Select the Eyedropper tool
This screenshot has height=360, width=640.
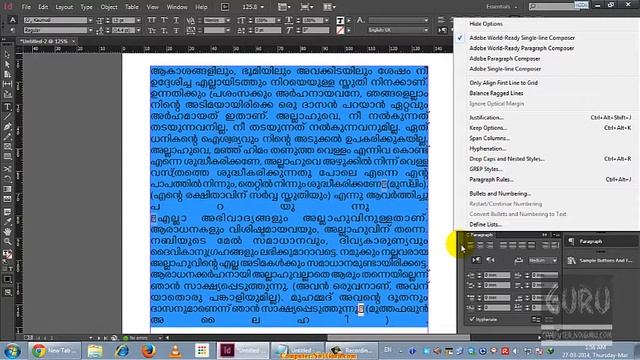point(7,222)
